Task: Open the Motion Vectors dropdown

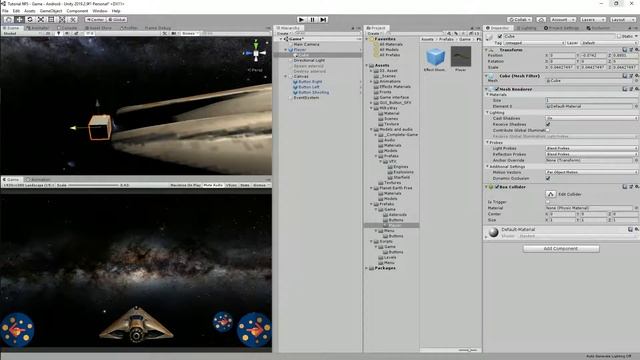Action: [x=591, y=172]
